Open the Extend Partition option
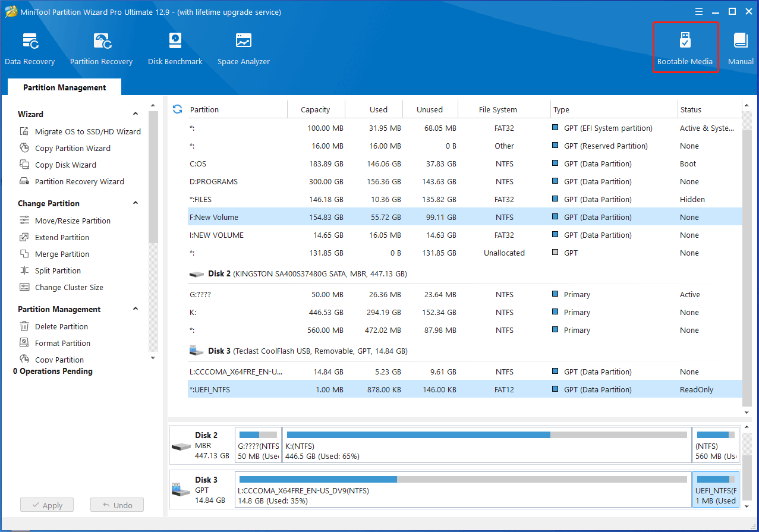The width and height of the screenshot is (759, 532). [x=62, y=237]
